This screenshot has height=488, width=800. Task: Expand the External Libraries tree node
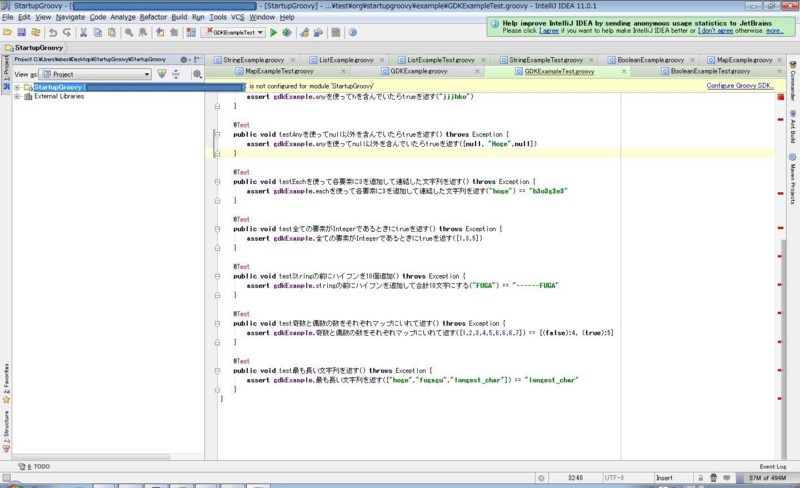tap(17, 96)
